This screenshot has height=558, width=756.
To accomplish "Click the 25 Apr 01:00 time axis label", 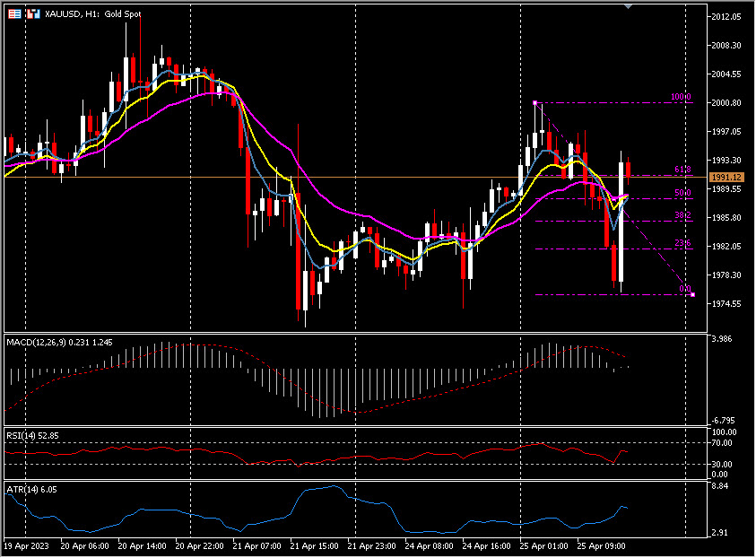I will click(x=549, y=545).
